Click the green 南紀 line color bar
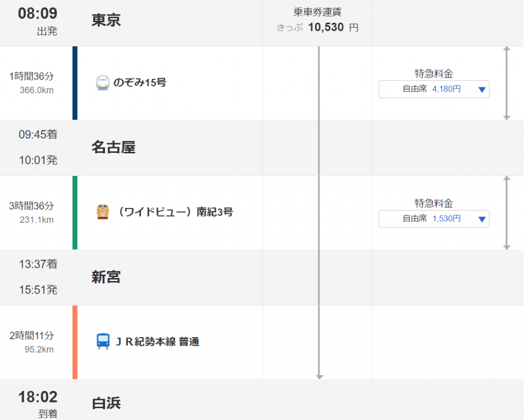The height and width of the screenshot is (420, 527). click(75, 213)
